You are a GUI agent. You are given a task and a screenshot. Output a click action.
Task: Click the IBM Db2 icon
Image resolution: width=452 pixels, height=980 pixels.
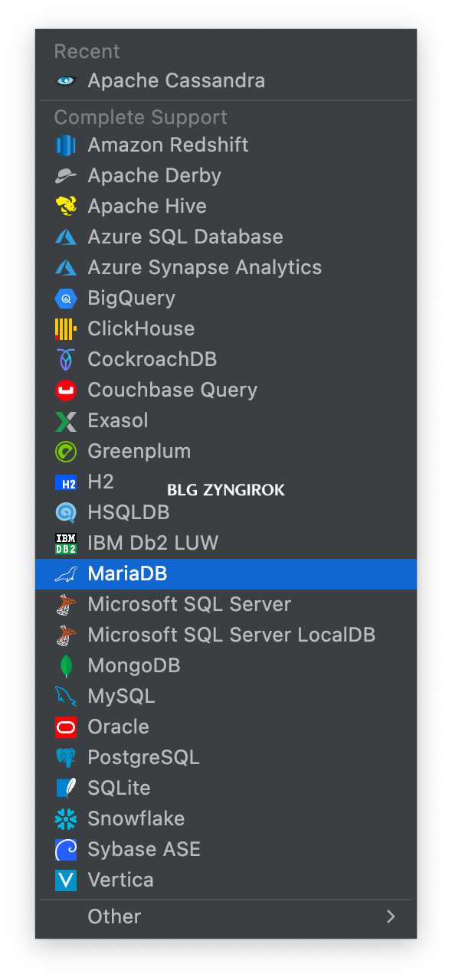(66, 543)
